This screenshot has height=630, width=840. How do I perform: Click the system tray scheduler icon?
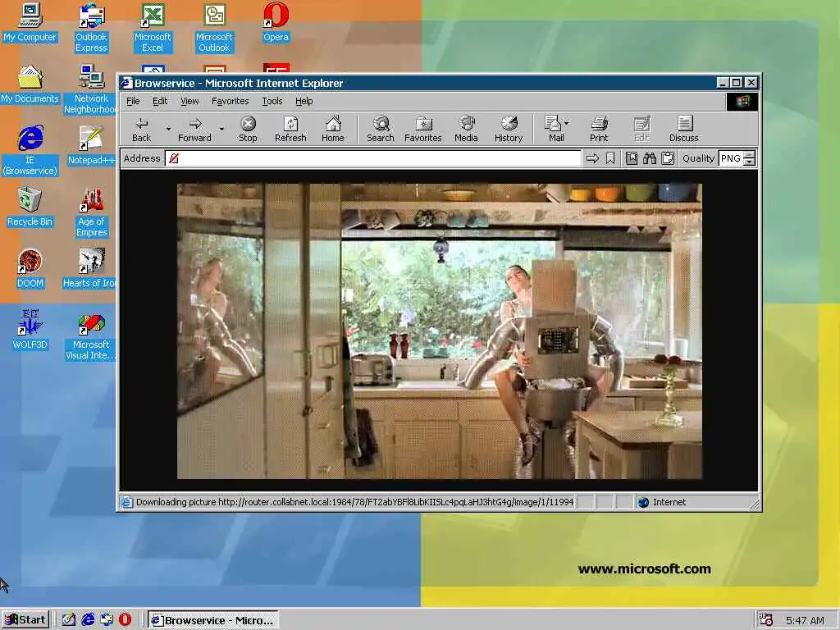[x=766, y=620]
